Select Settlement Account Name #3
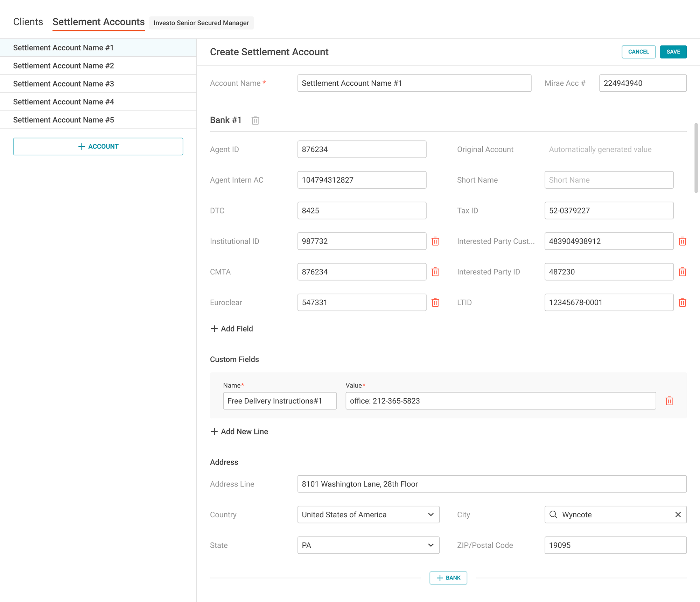Image resolution: width=700 pixels, height=602 pixels. point(98,84)
